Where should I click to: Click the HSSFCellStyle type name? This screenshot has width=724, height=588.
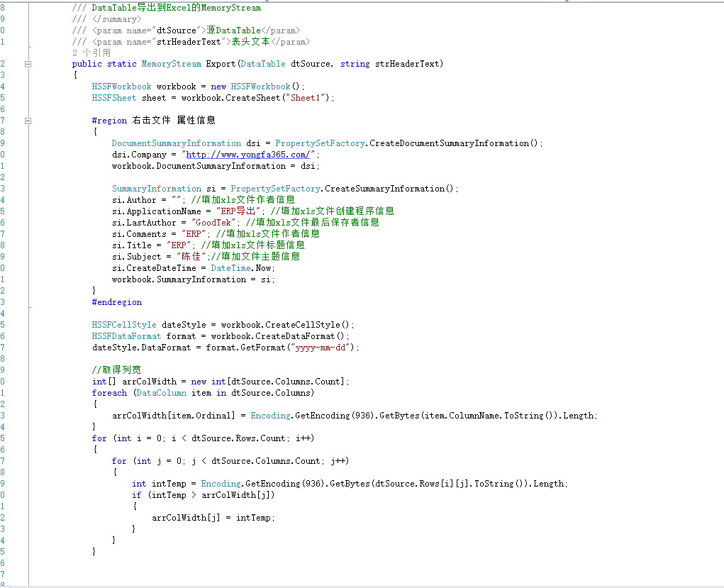coord(124,325)
